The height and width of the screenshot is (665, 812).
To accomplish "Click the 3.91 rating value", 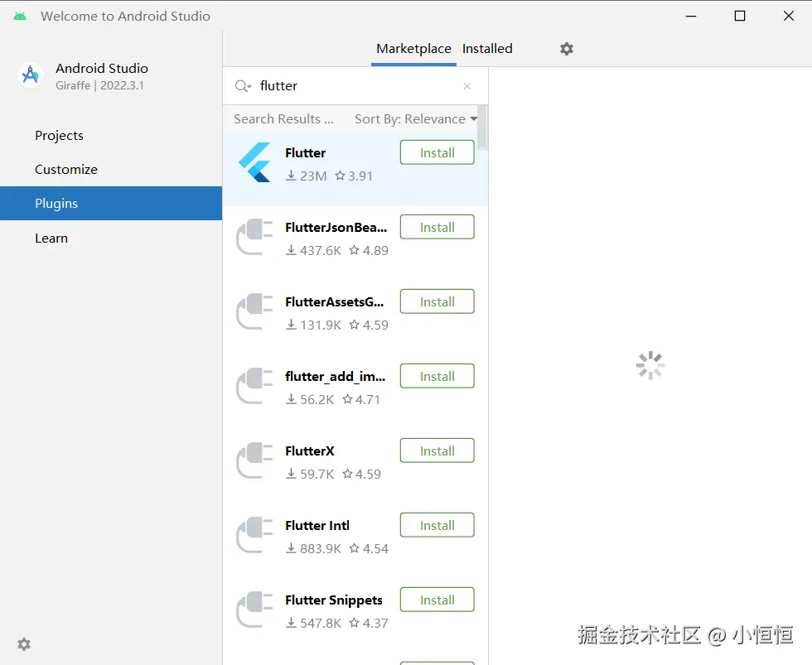I will [354, 176].
